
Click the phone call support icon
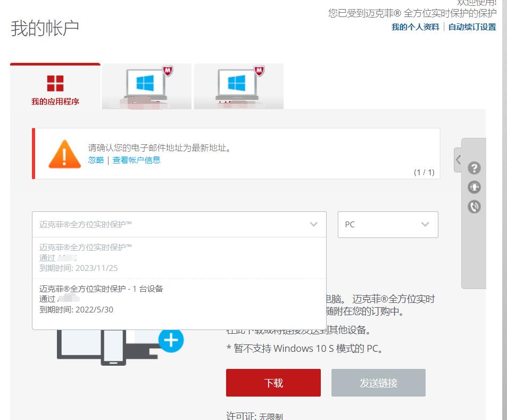(474, 207)
